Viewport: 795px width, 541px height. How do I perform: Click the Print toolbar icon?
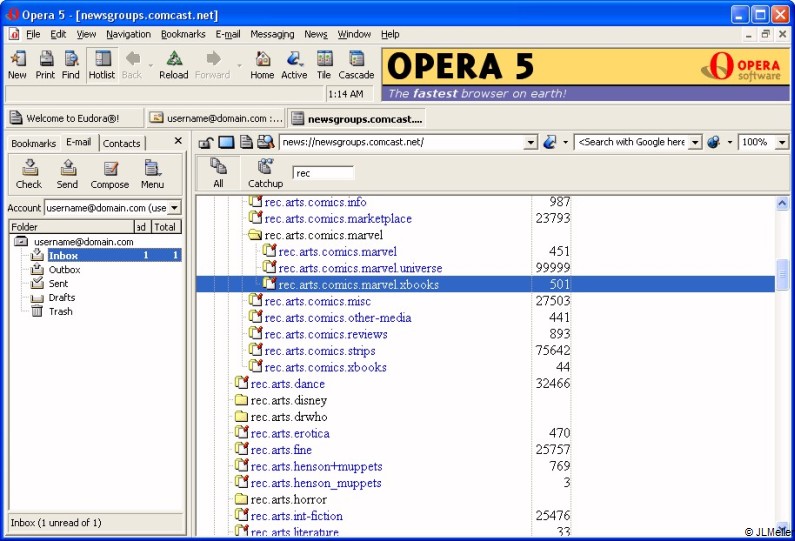(45, 65)
